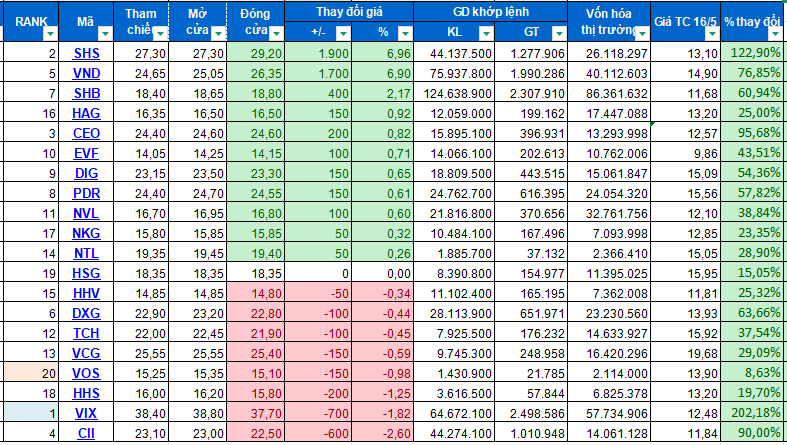Open the SHB stock link
Viewport: 787px width, 445px height.
pos(86,93)
